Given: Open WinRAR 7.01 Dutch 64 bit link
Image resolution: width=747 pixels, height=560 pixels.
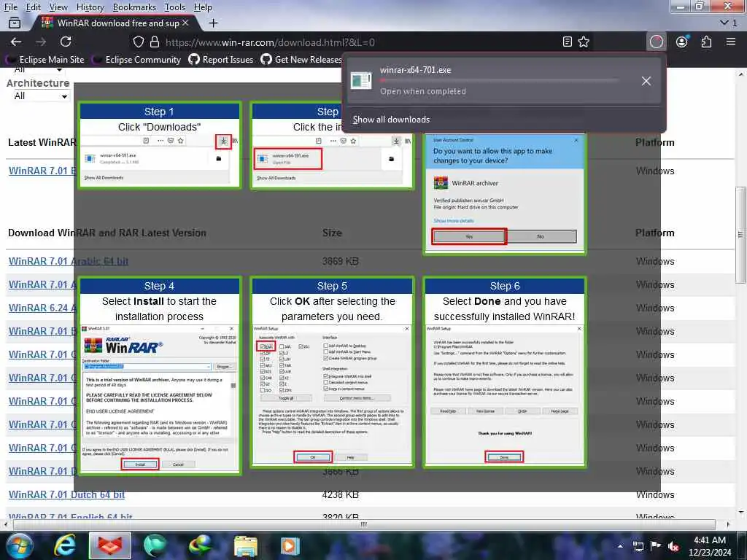Looking at the screenshot, I should (x=66, y=495).
